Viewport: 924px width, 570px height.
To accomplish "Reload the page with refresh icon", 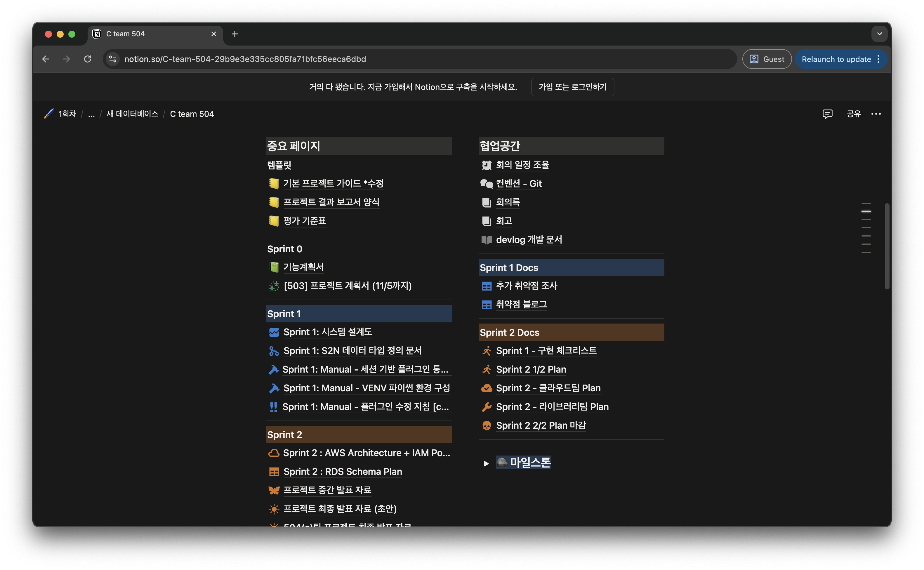I will click(87, 59).
